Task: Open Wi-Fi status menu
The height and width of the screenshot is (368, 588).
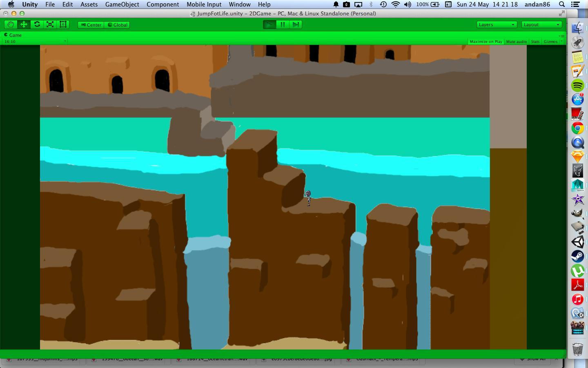Action: (395, 4)
